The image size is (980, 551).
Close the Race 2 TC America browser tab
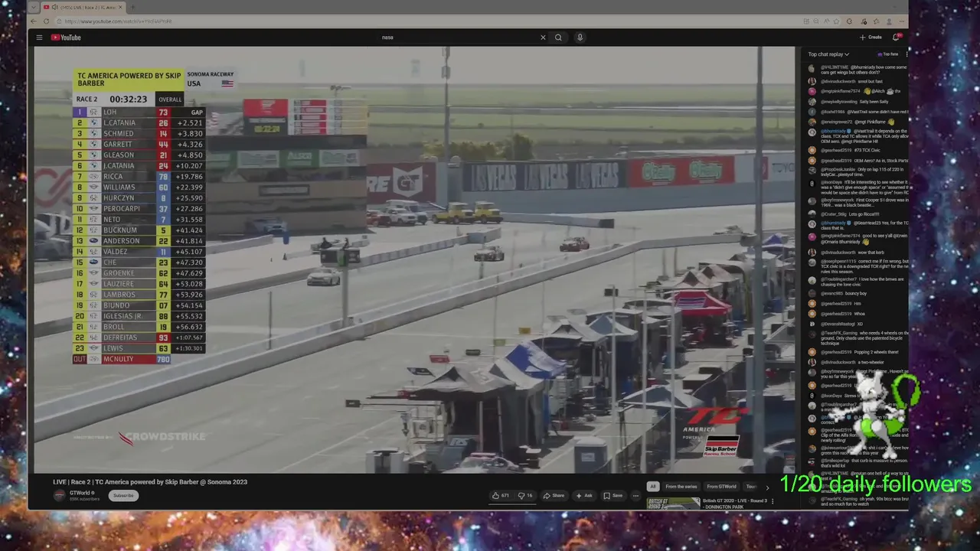pyautogui.click(x=120, y=8)
